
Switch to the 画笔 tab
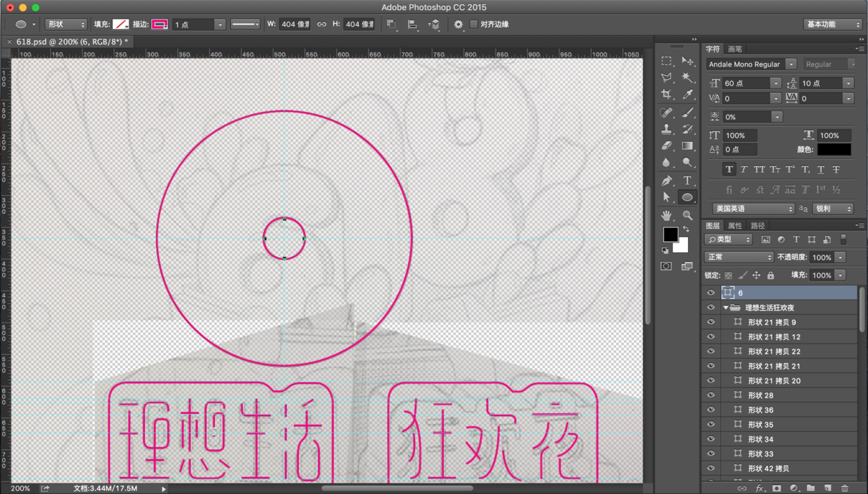point(735,49)
